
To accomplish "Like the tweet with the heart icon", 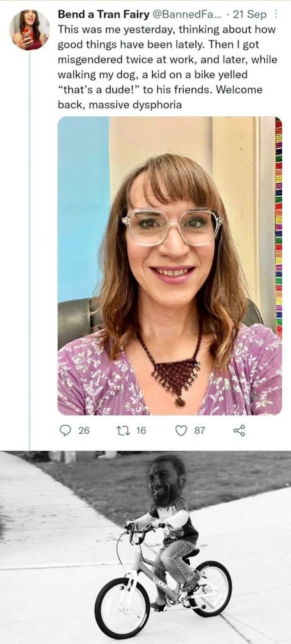I will pyautogui.click(x=181, y=430).
